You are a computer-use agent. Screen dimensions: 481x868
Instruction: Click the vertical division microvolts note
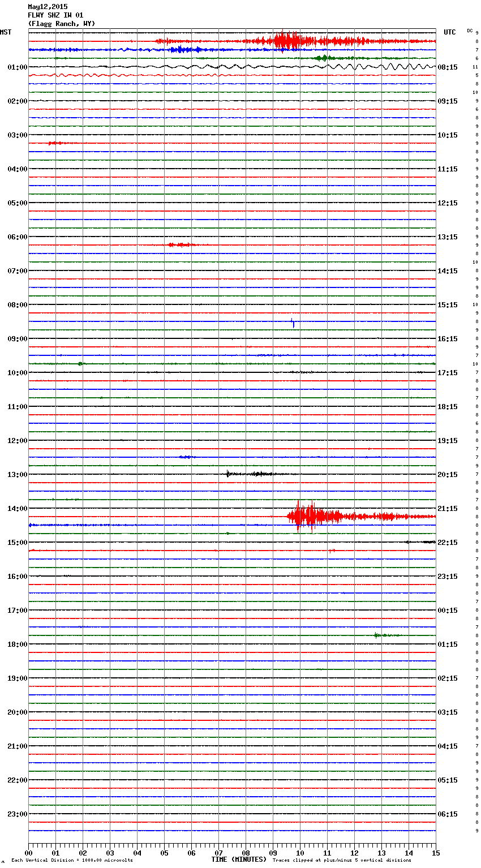tap(72, 860)
